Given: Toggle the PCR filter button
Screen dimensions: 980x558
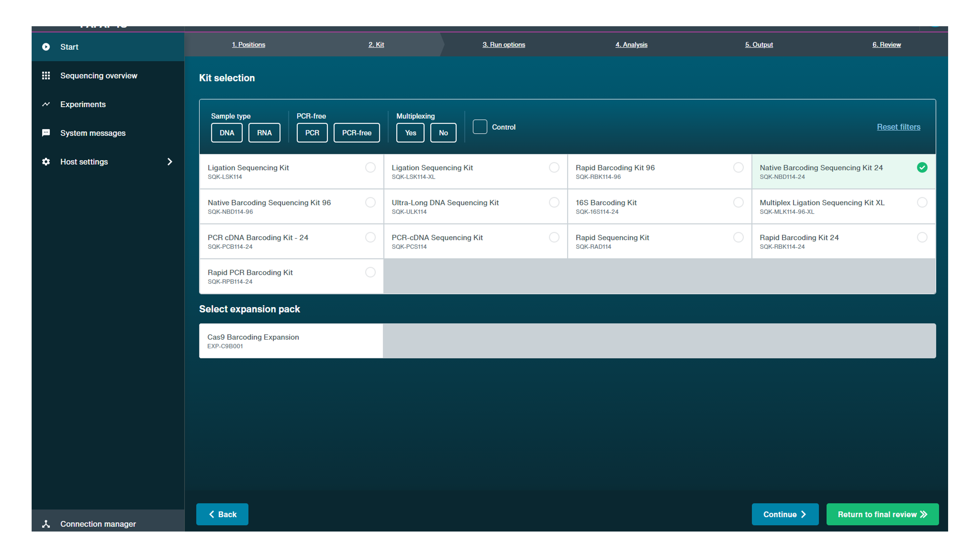Looking at the screenshot, I should [x=312, y=133].
